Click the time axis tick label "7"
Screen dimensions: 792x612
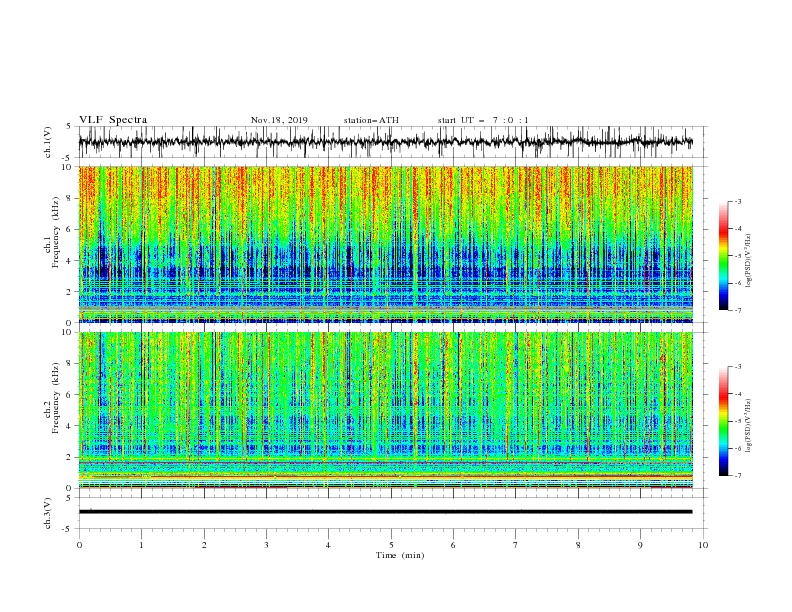(515, 545)
